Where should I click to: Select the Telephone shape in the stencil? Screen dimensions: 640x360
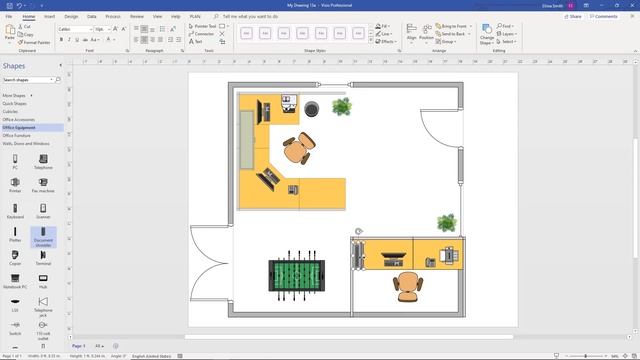coord(43,161)
